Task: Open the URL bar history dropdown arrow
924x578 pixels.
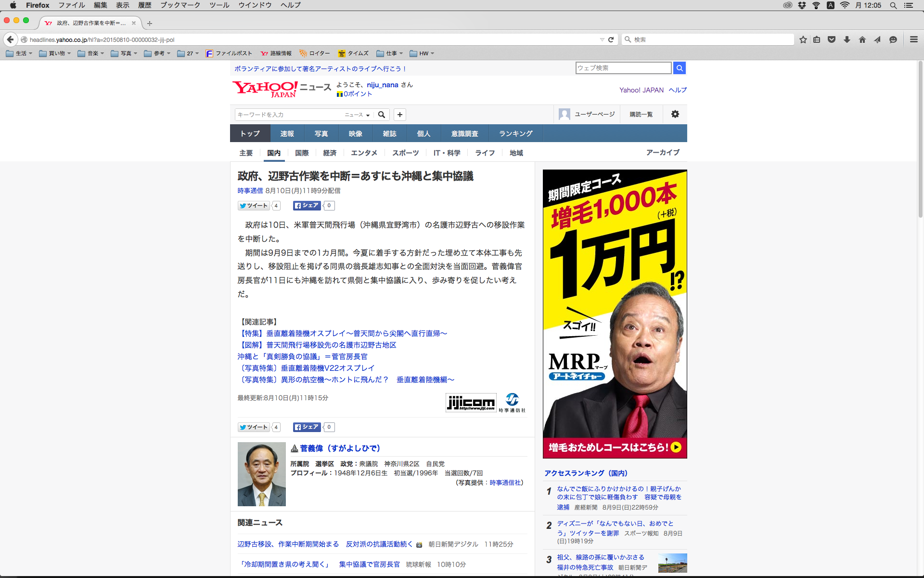Action: [x=602, y=39]
